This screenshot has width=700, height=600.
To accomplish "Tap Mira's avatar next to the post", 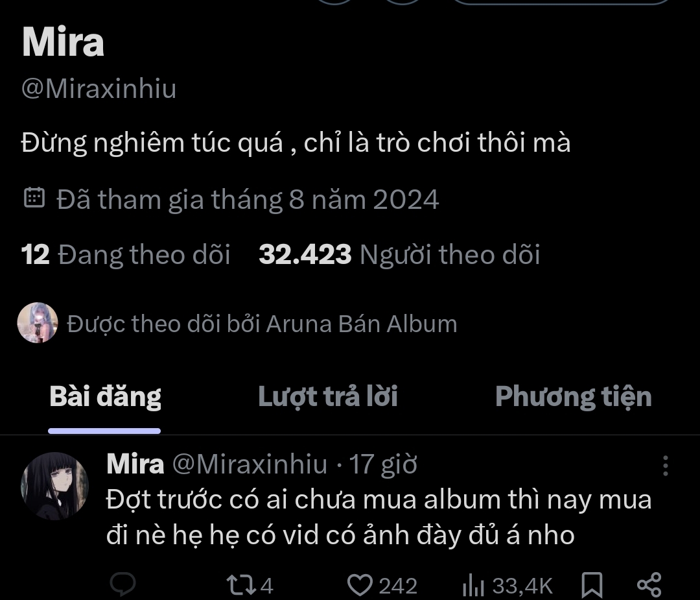I will click(x=54, y=486).
